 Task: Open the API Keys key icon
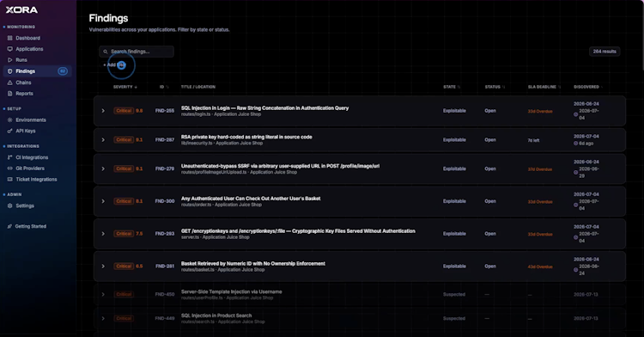tap(9, 131)
